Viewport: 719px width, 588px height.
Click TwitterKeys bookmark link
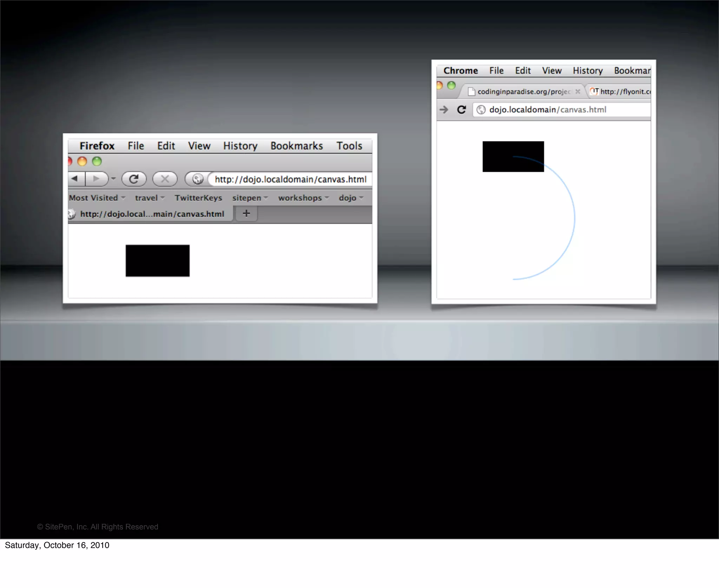coord(198,198)
